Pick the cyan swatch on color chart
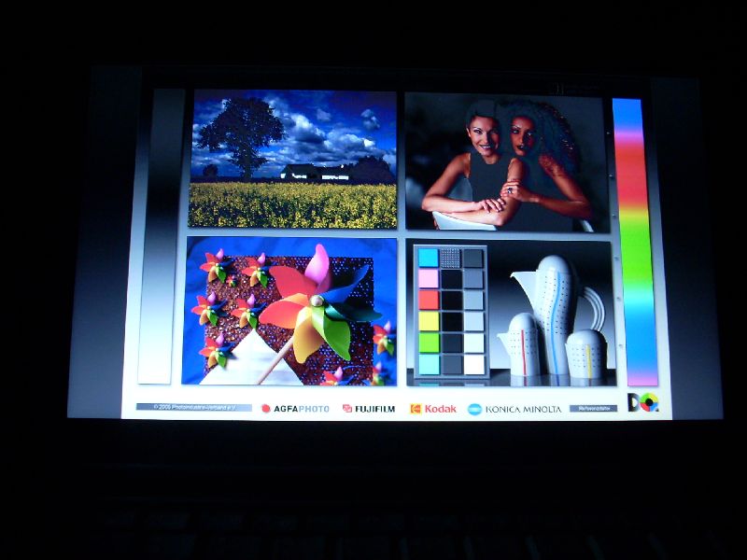 pyautogui.click(x=428, y=259)
